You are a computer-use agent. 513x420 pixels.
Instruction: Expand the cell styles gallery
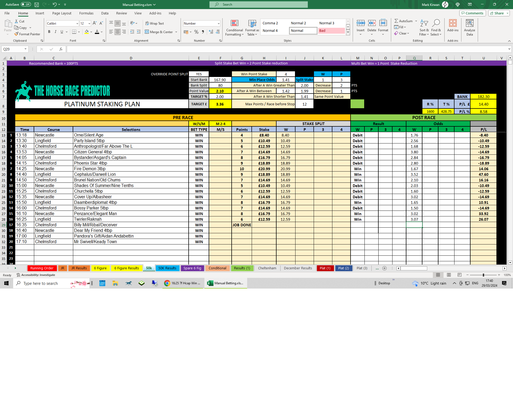[x=348, y=32]
